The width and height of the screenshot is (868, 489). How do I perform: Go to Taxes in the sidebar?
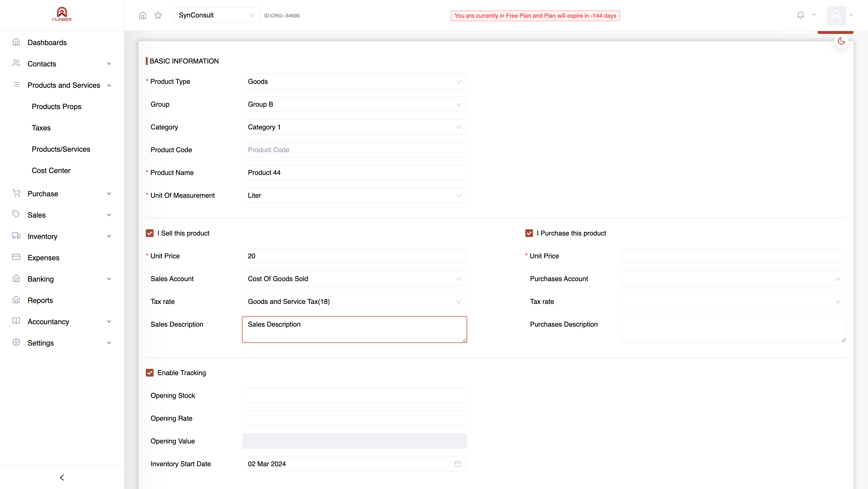41,128
